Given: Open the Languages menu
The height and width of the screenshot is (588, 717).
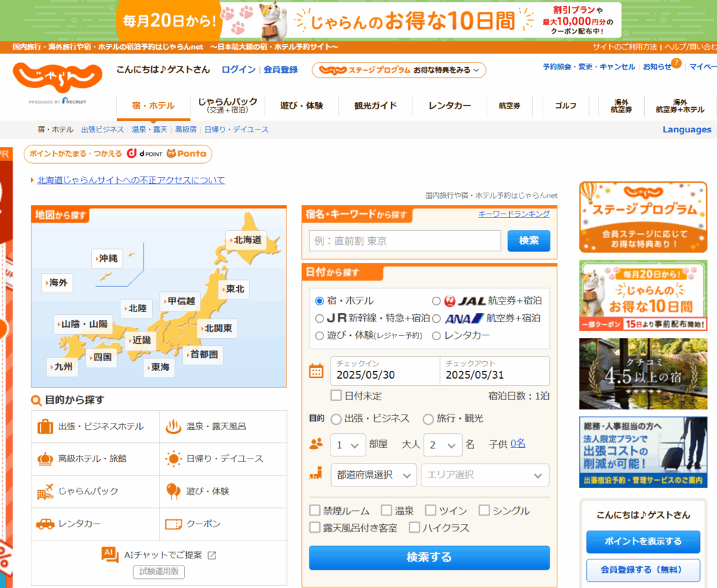Looking at the screenshot, I should [x=687, y=129].
